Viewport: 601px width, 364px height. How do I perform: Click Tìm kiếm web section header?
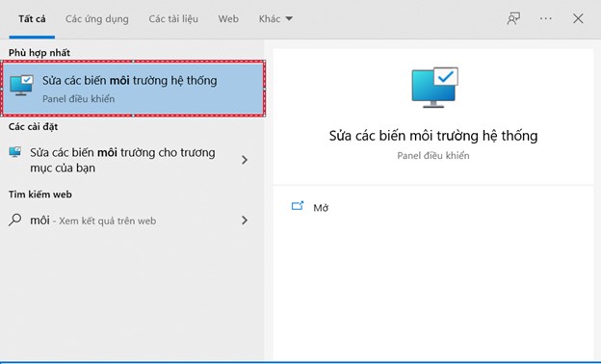pos(40,195)
